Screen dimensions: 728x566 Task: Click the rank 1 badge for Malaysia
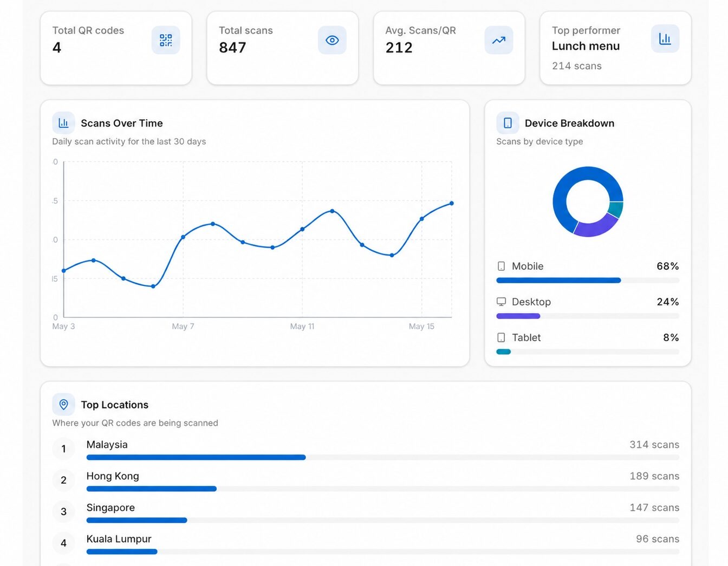point(63,448)
